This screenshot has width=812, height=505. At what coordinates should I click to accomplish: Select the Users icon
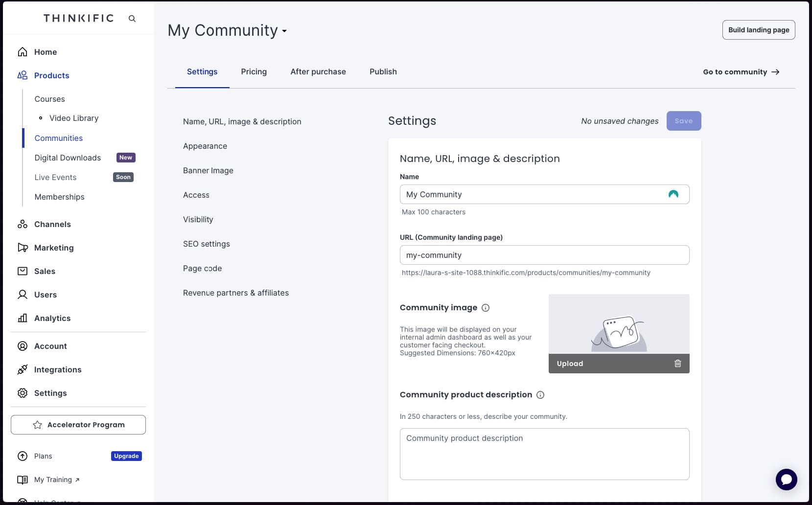pyautogui.click(x=22, y=295)
